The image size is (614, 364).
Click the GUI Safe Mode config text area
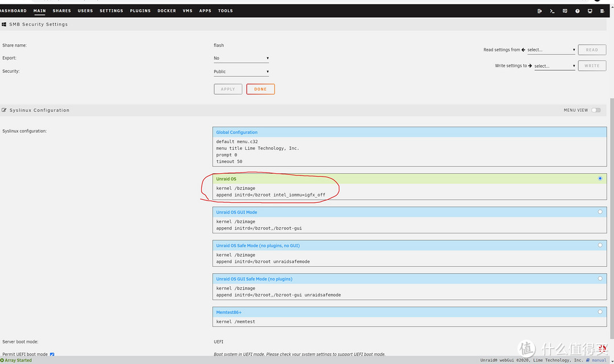pos(409,292)
